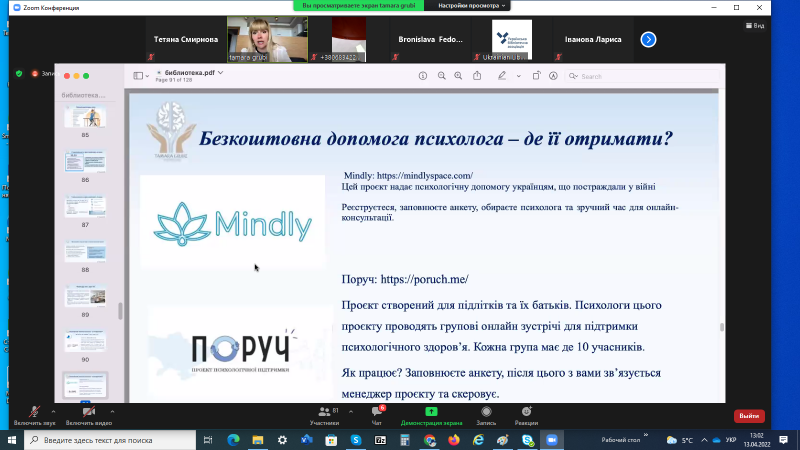Show the Preview Markup toolbar
800x450 pixels.
[x=554, y=76]
